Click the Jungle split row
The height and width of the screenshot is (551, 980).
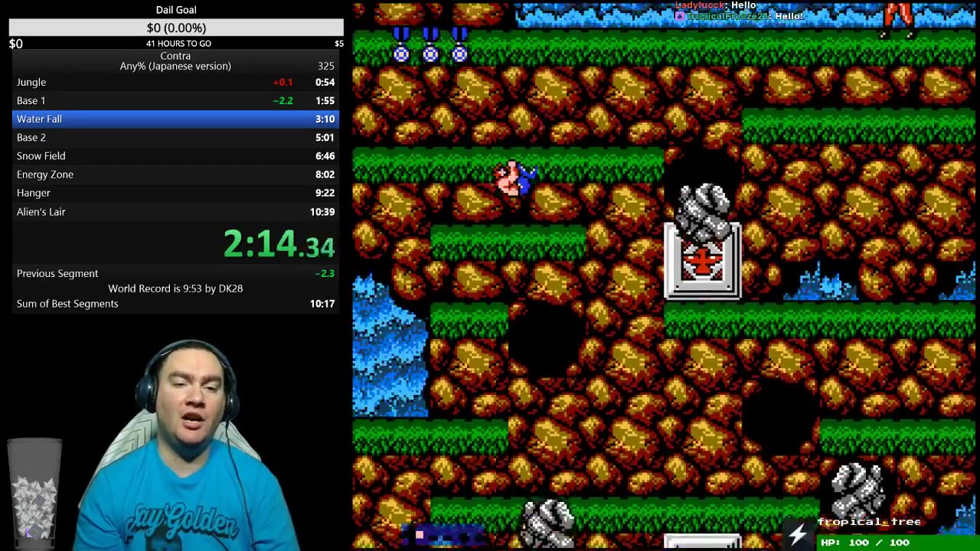click(175, 82)
